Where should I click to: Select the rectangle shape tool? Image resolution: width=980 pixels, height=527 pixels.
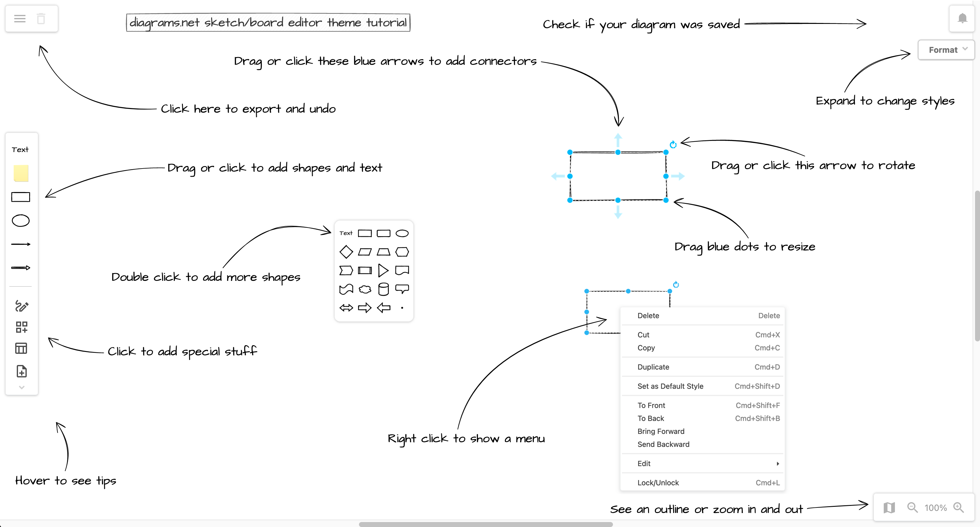21,197
